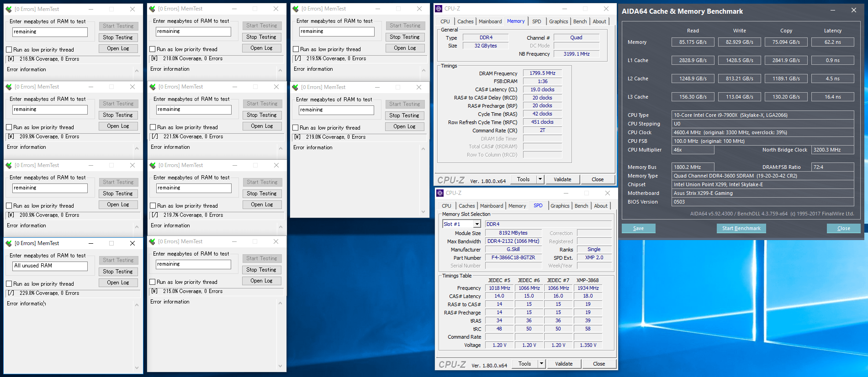Click error list down arrow in 215.0% coverage MemTest

(280, 366)
